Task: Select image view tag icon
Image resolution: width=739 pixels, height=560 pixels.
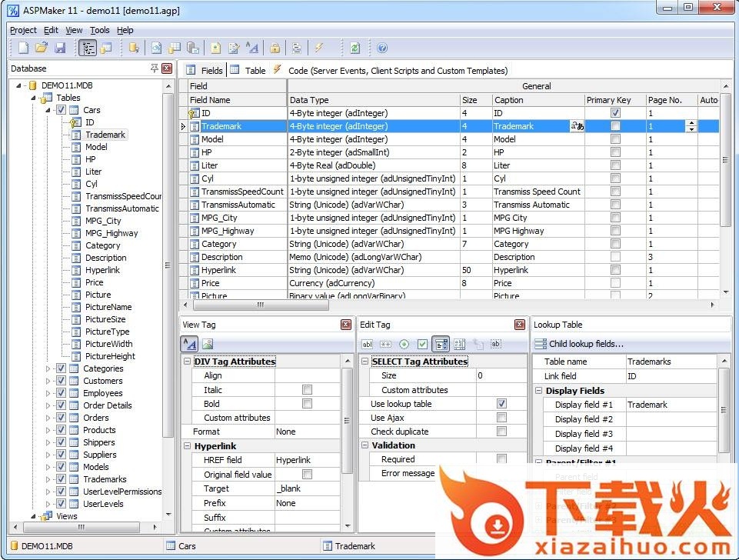Action: coord(208,344)
